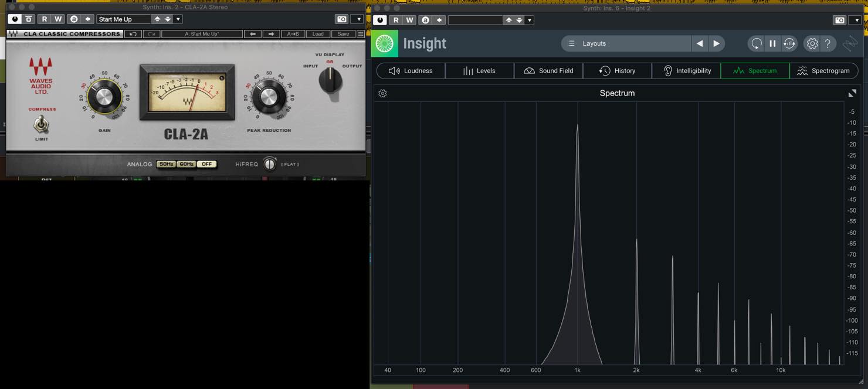Toggle A/B setting comparison in CLA-2A header
The width and height of the screenshot is (868, 389).
(x=74, y=19)
